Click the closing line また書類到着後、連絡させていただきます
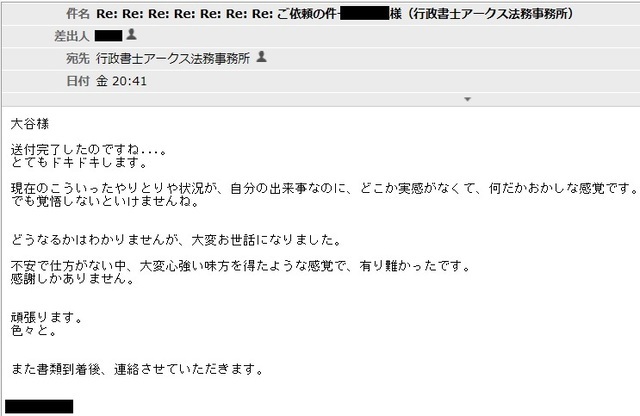 [137, 369]
